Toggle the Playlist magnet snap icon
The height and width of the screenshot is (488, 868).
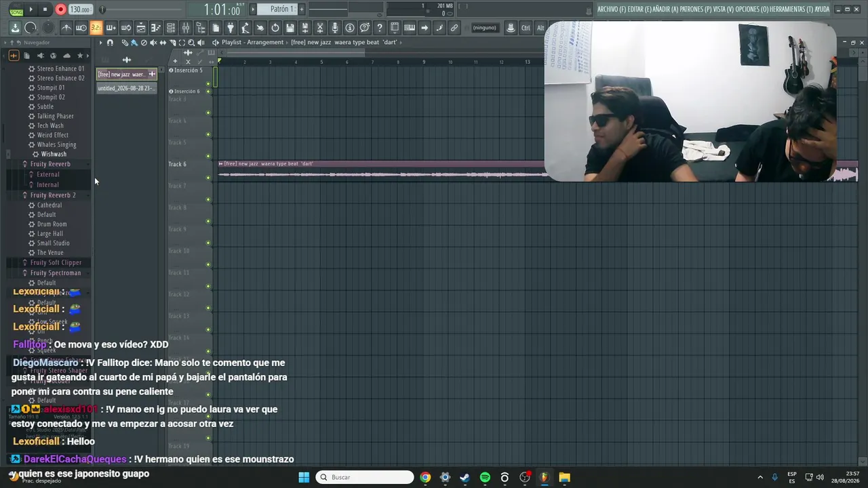point(110,43)
